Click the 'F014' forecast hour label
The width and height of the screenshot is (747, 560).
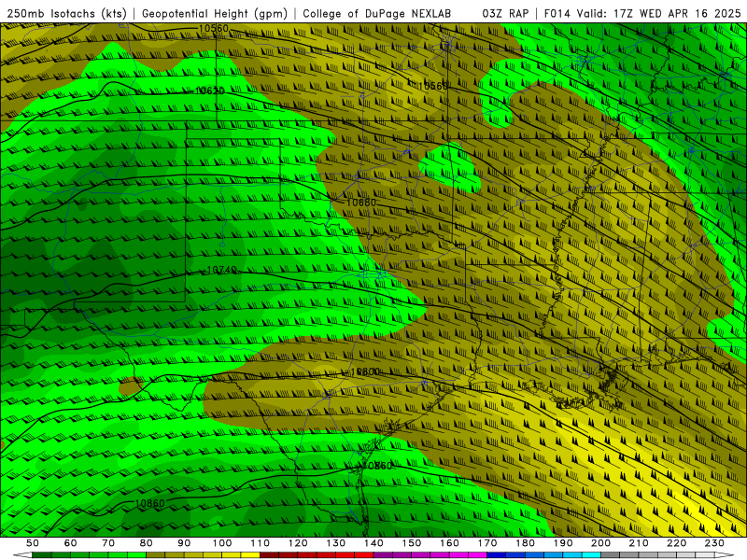pyautogui.click(x=557, y=13)
